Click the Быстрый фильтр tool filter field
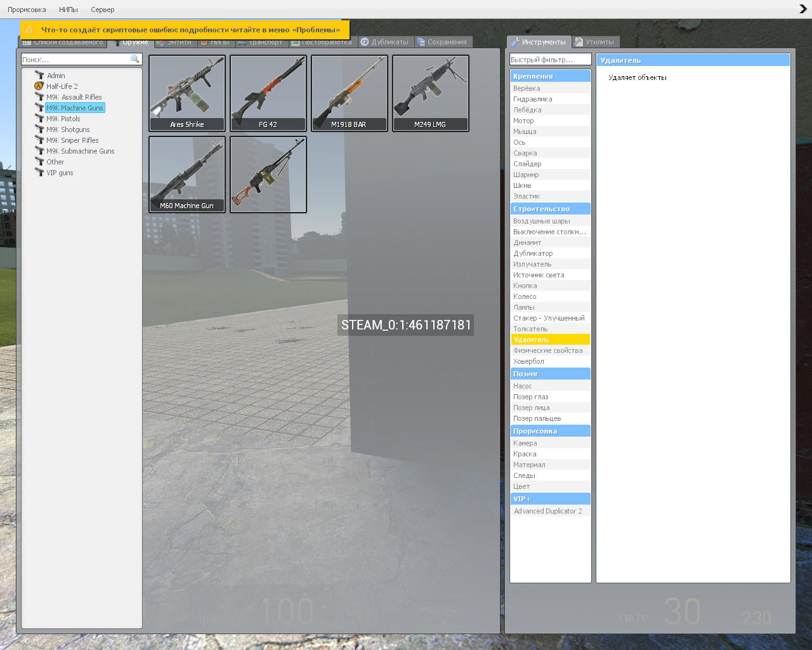 pyautogui.click(x=551, y=59)
